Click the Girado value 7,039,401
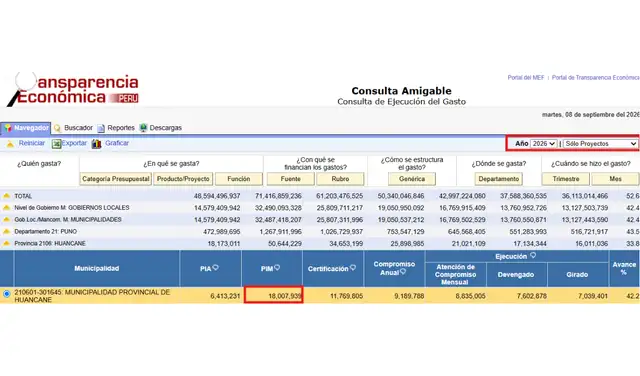The height and width of the screenshot is (376, 640). (x=593, y=296)
